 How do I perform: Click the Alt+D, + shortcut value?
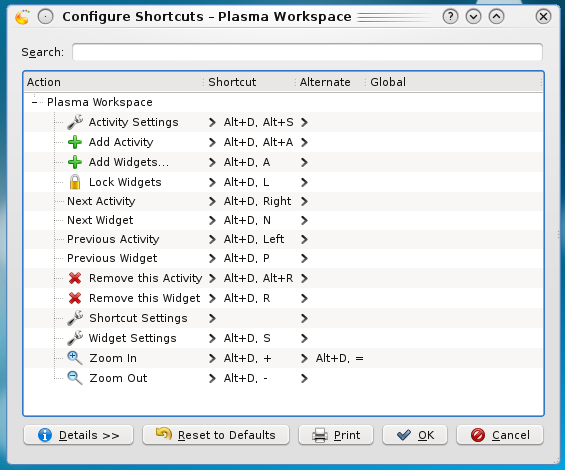click(x=248, y=358)
